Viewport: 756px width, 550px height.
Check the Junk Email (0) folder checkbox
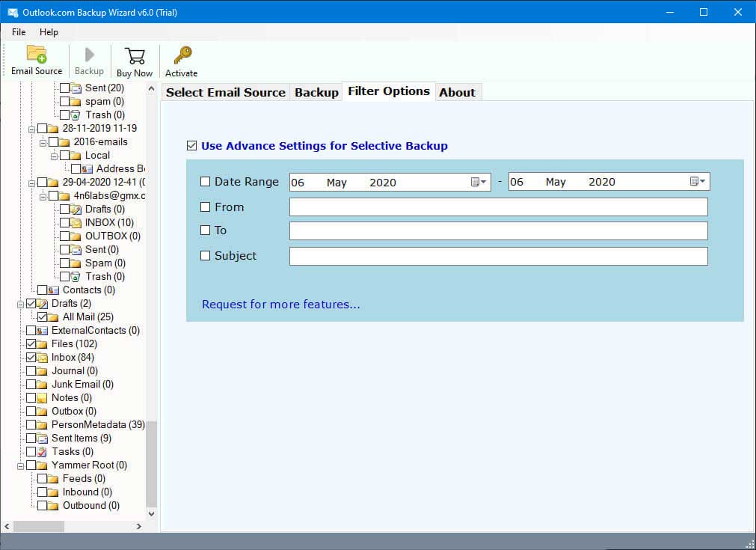[x=31, y=385]
